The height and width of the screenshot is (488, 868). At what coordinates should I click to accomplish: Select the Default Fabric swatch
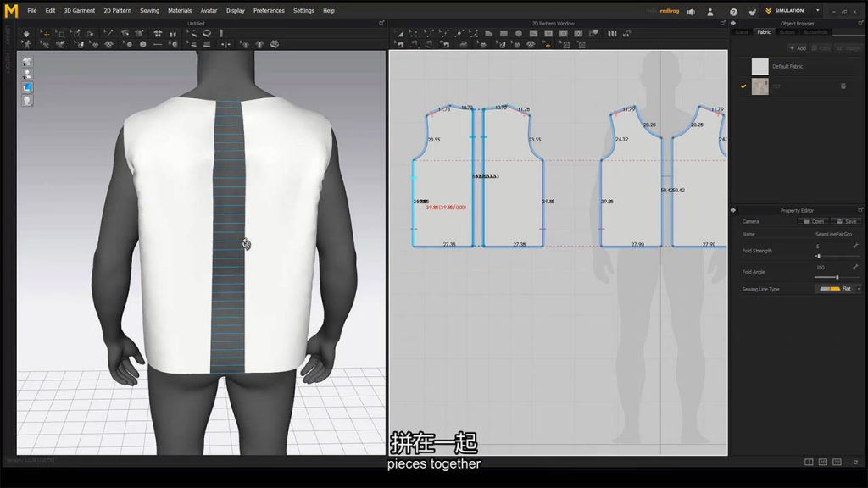click(x=760, y=66)
